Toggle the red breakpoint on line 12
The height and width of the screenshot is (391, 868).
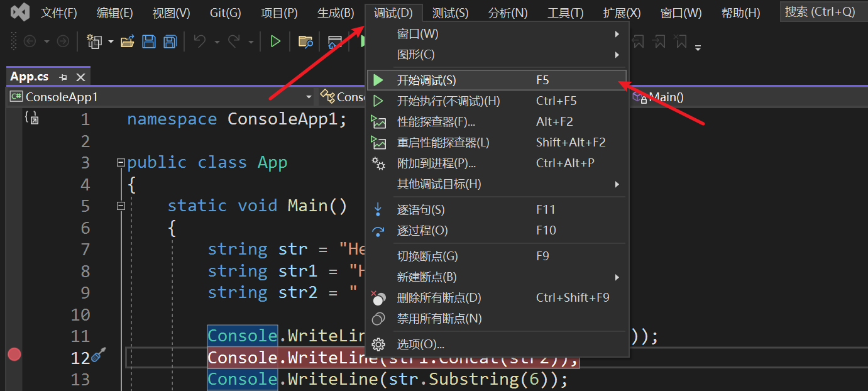14,355
